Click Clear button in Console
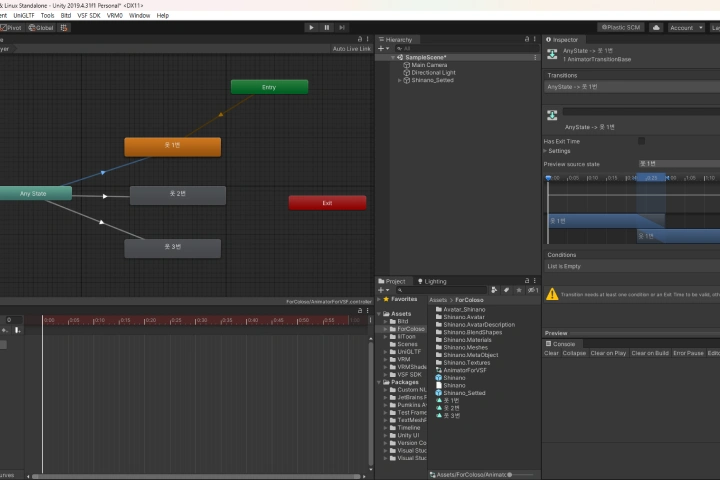Image resolution: width=720 pixels, height=480 pixels. pos(551,353)
